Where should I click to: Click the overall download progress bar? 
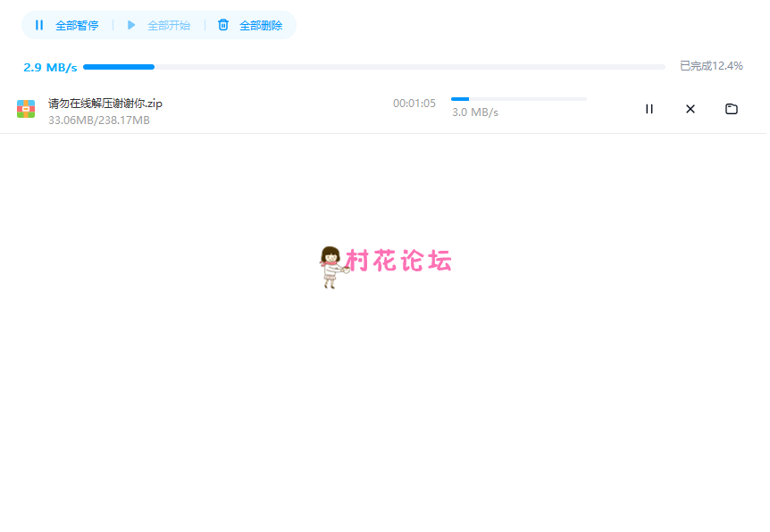pos(374,67)
